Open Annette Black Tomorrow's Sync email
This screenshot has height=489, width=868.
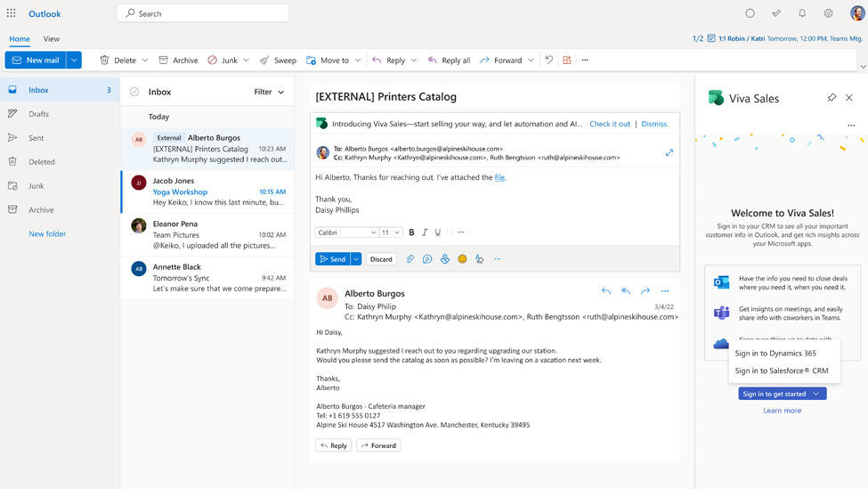pyautogui.click(x=207, y=277)
